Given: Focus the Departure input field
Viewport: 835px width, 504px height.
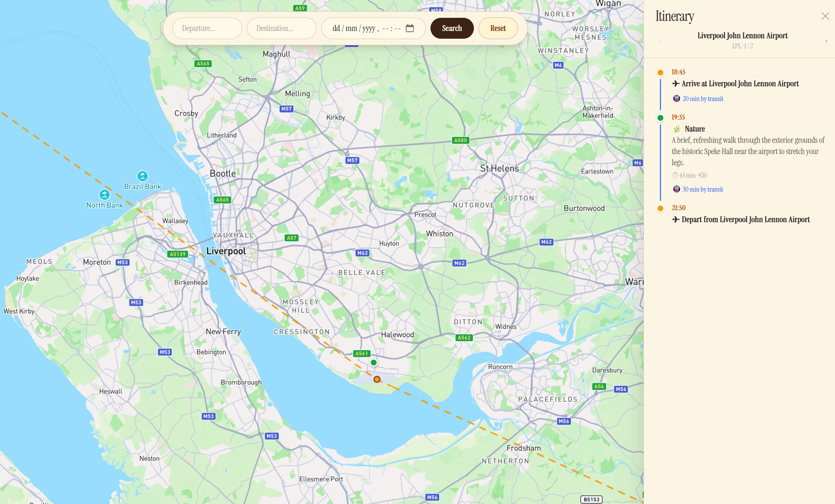Looking at the screenshot, I should [207, 28].
